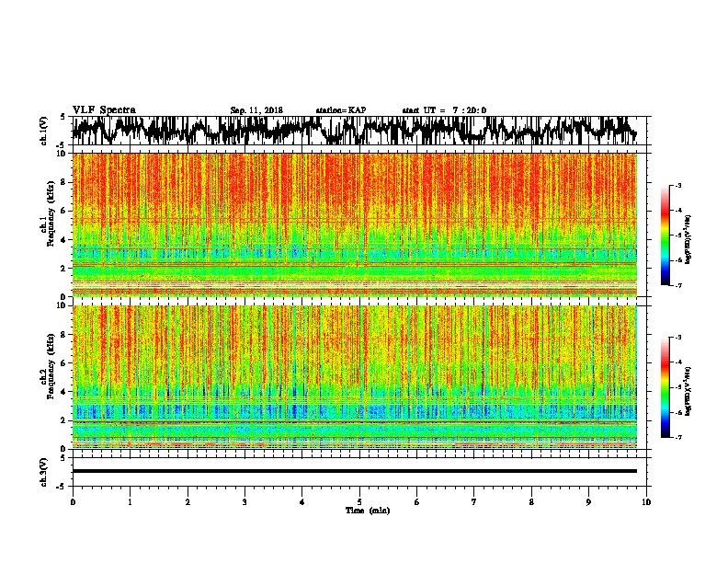The width and height of the screenshot is (728, 563).
Task: Click the "VLF Spectra" plot title
Action: pos(104,110)
